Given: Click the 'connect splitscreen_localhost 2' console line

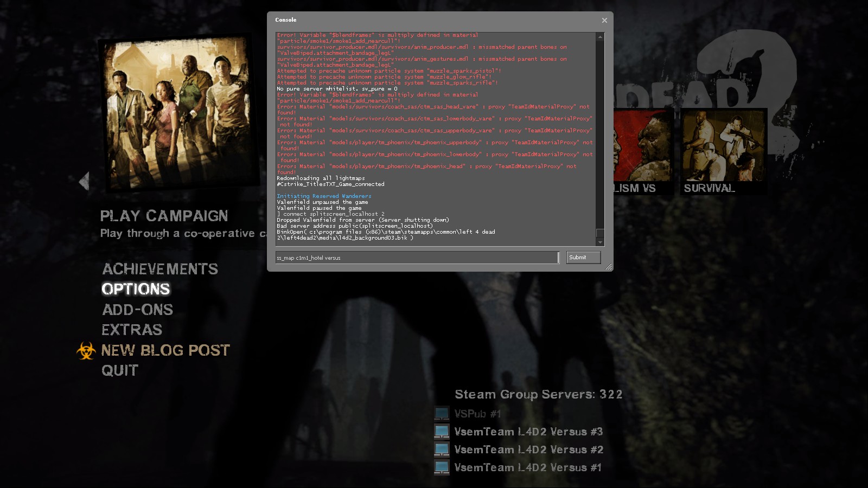Looking at the screenshot, I should pyautogui.click(x=330, y=214).
